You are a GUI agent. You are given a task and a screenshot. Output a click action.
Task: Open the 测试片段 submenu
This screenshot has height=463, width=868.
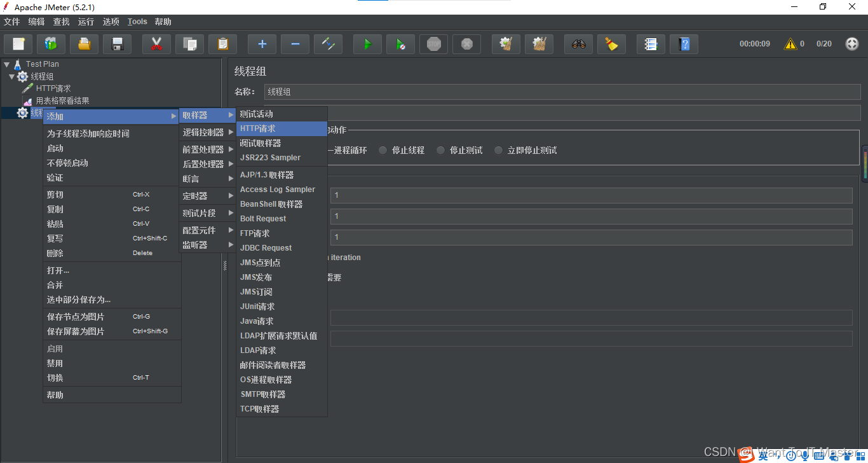tap(208, 213)
